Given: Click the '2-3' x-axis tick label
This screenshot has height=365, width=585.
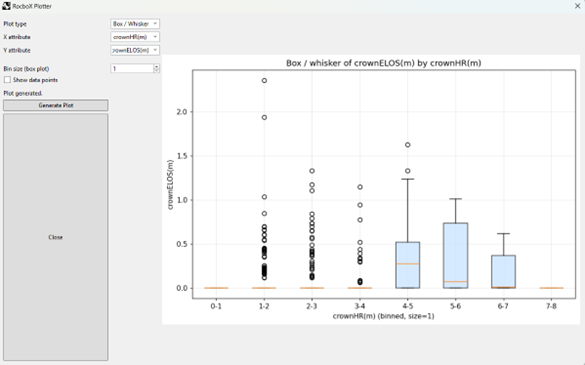Looking at the screenshot, I should [312, 306].
